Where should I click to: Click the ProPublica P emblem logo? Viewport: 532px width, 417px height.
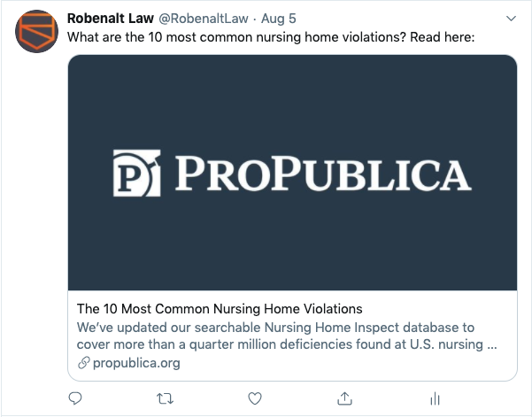[x=136, y=173]
